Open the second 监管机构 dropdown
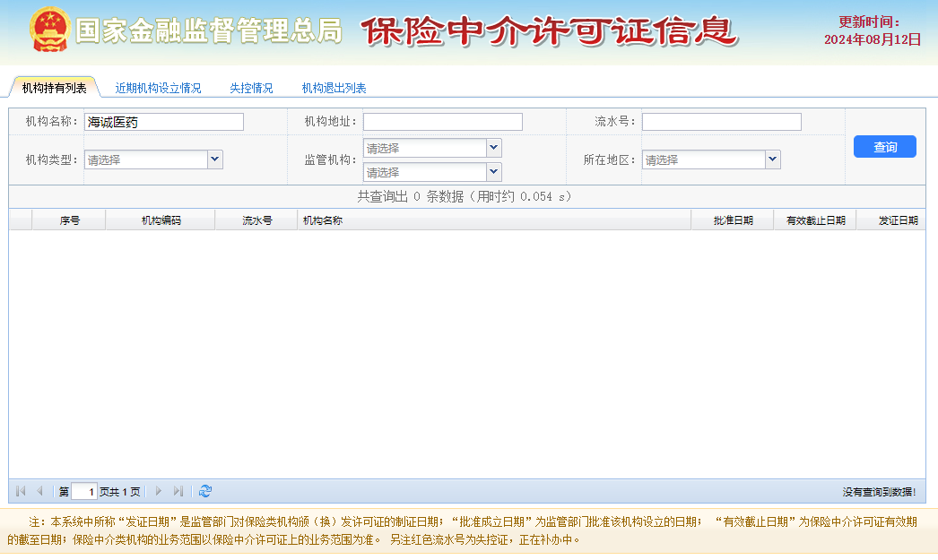The image size is (938, 560). pyautogui.click(x=493, y=171)
